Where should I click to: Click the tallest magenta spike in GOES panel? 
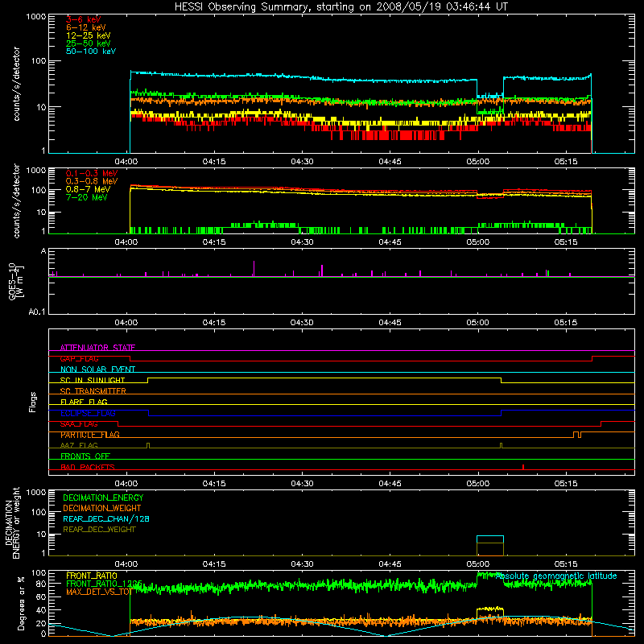[x=254, y=268]
